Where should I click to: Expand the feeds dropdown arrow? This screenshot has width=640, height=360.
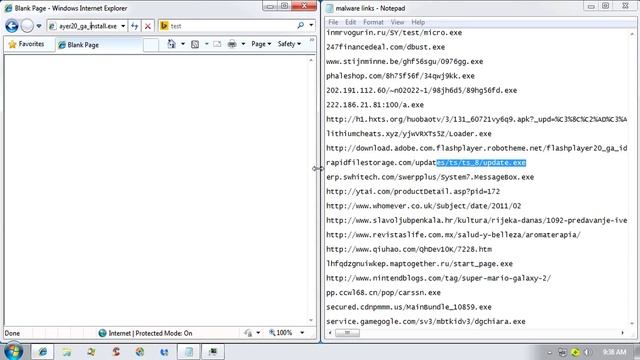(206, 44)
